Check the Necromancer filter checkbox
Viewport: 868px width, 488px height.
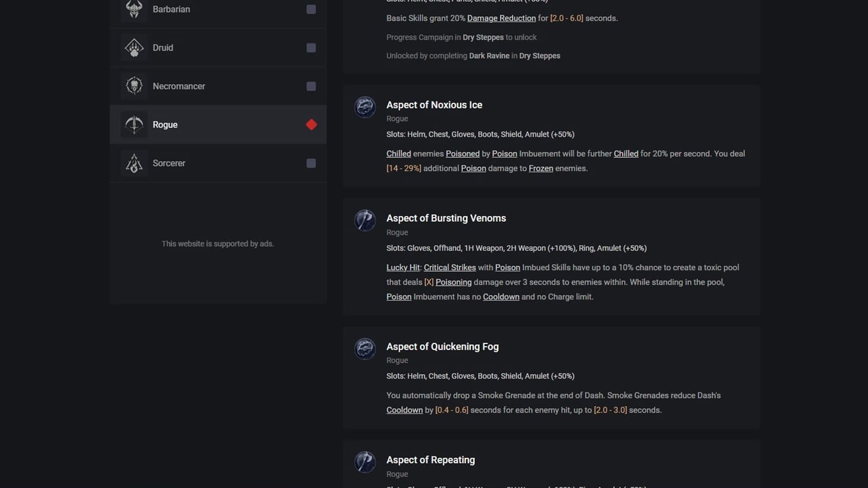[x=311, y=86]
